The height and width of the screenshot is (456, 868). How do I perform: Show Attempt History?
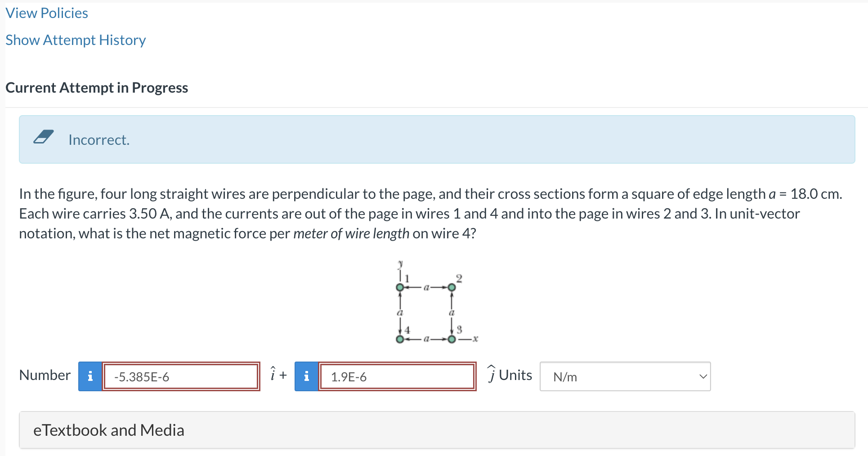pyautogui.click(x=75, y=40)
